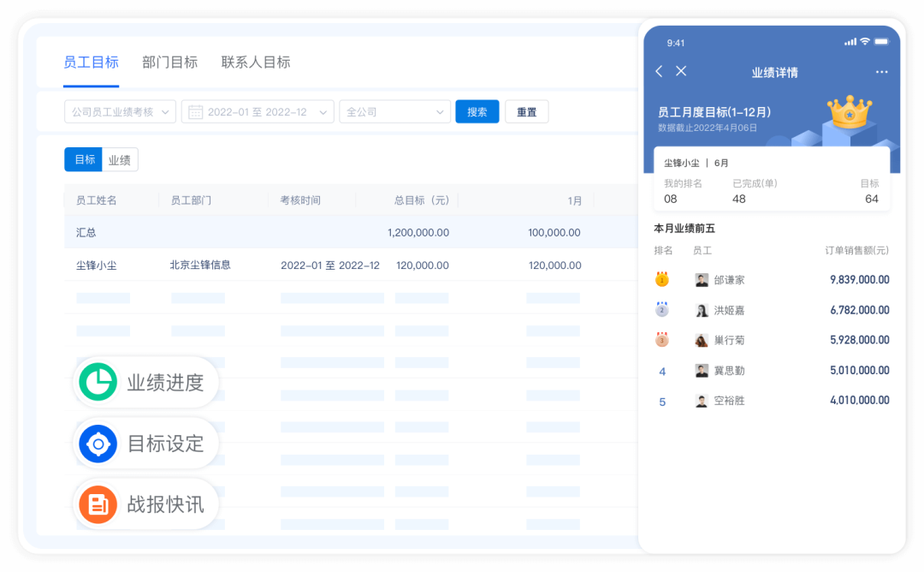924x572 pixels.
Task: Open the 战报快讯 label
Action: [x=166, y=504]
